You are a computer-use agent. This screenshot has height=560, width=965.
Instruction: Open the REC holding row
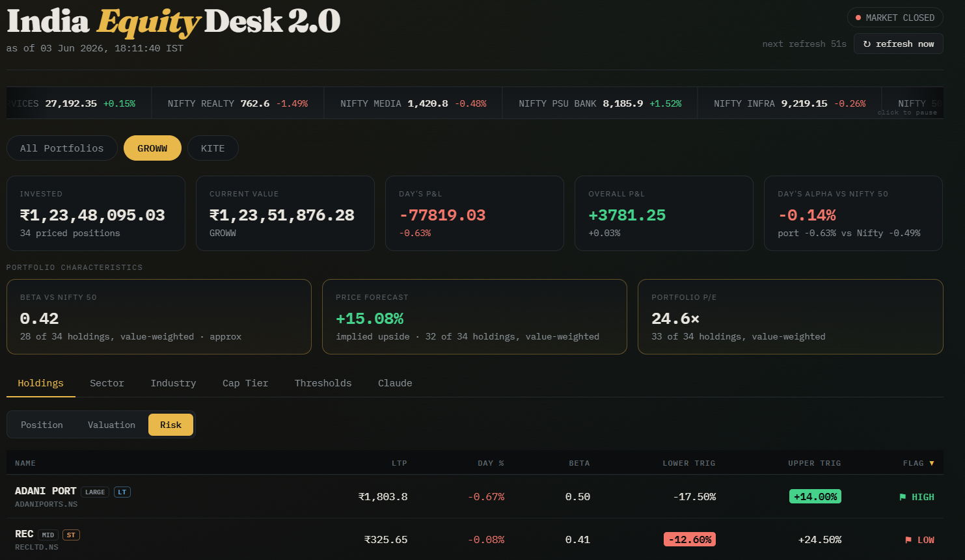click(474, 539)
